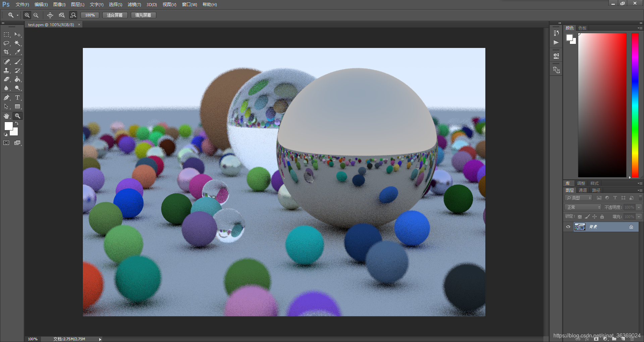644x342 pixels.
Task: Collapse the toolbox double-arrow
Action: 3,23
